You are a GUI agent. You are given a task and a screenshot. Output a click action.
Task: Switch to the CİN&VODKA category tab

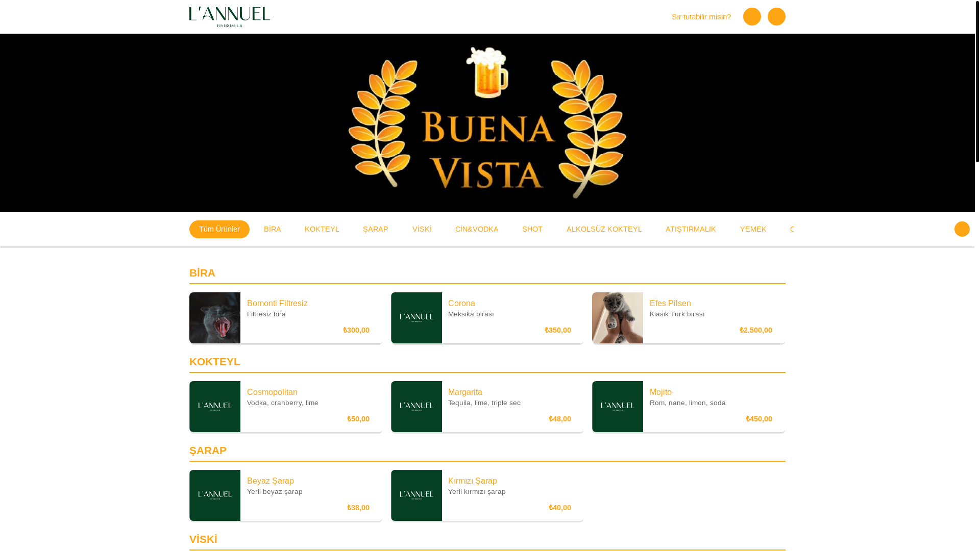tap(477, 229)
